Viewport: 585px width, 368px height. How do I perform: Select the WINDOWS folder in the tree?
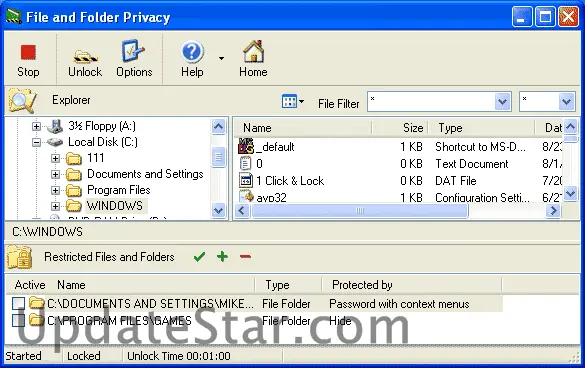point(115,206)
